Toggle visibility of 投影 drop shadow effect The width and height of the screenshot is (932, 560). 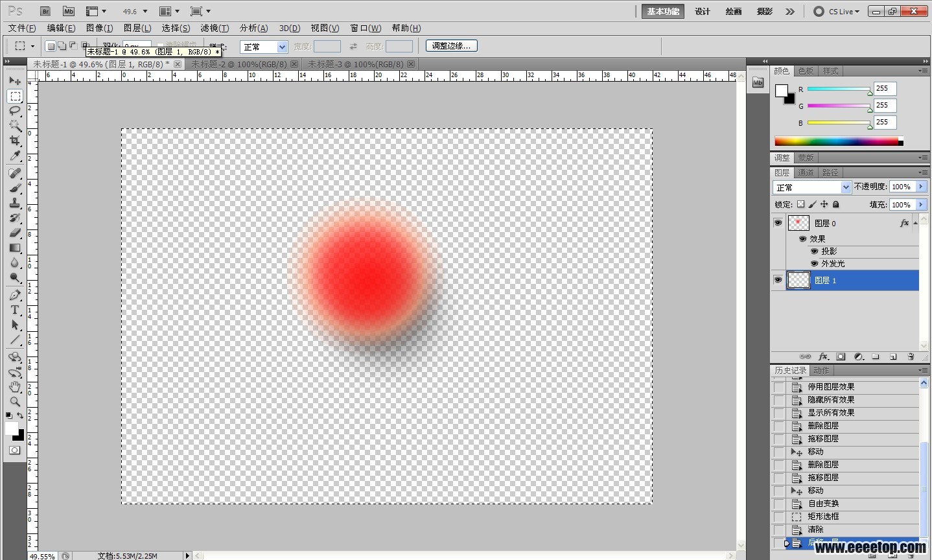point(814,251)
